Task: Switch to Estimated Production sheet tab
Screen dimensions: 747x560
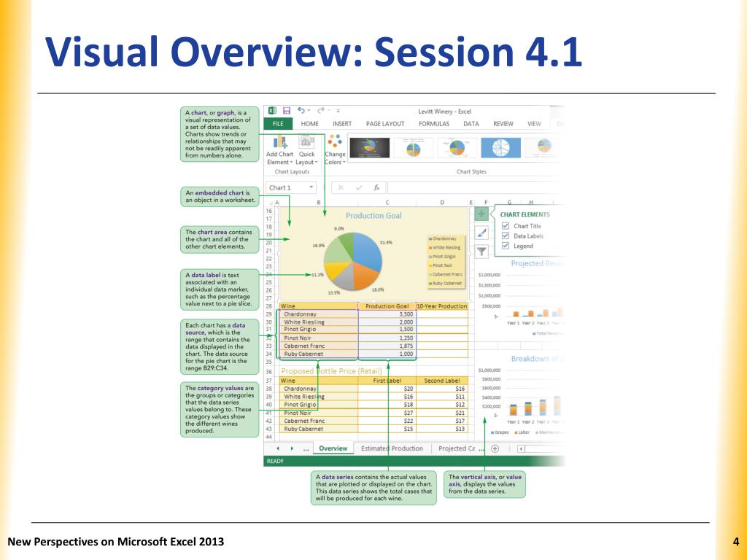Action: tap(392, 448)
